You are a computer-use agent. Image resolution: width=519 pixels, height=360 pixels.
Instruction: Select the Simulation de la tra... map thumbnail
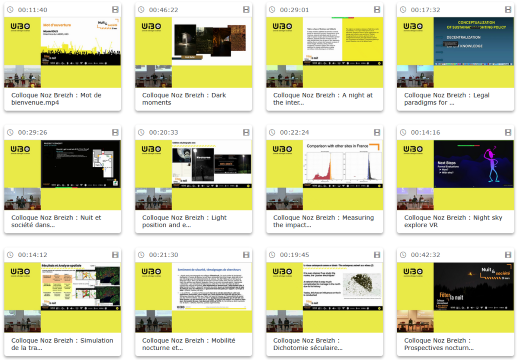[63, 297]
